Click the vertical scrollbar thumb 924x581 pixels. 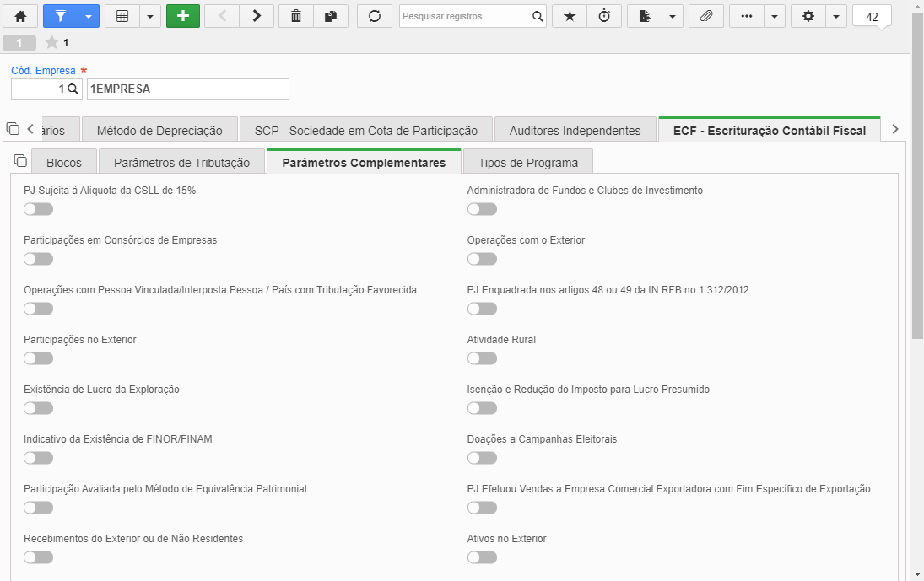[x=917, y=176]
